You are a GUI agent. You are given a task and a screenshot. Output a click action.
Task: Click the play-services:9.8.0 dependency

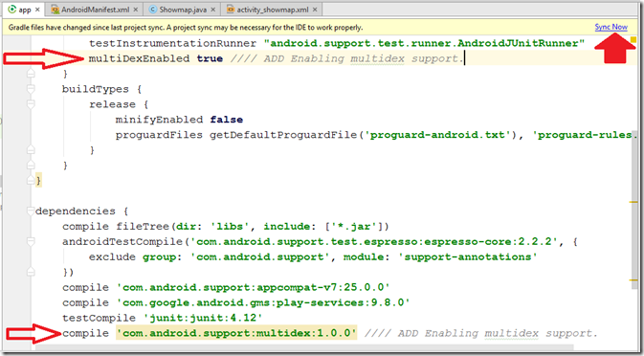[x=263, y=302]
